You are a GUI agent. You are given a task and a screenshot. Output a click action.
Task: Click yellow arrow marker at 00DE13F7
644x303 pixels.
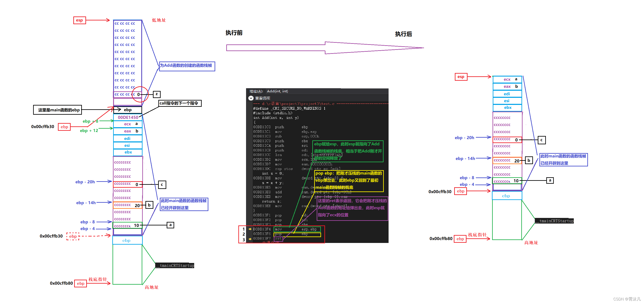(250, 239)
